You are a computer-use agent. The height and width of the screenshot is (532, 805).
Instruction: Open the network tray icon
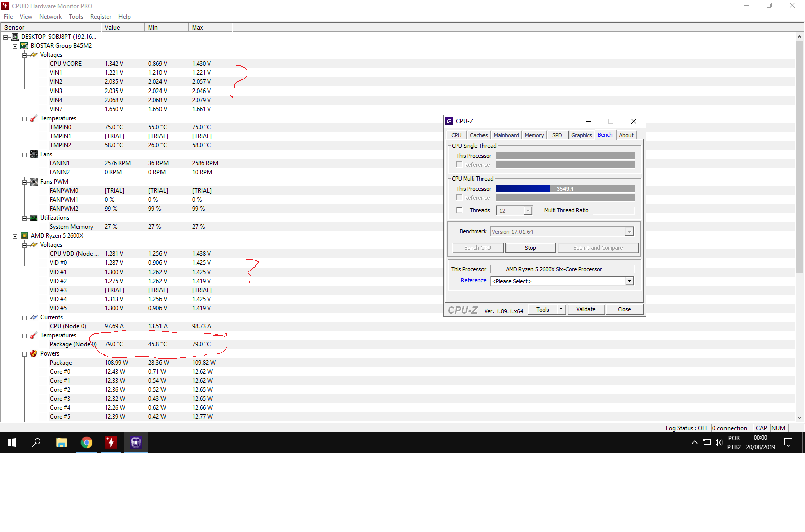(x=707, y=442)
